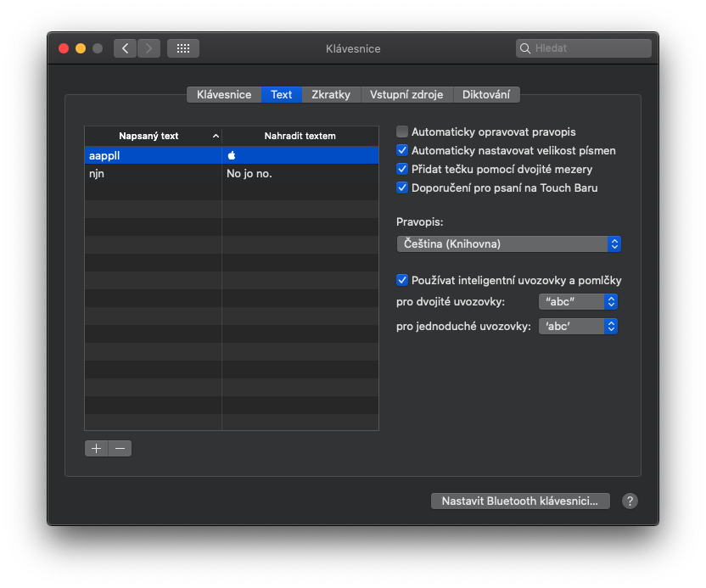Go back using the left chevron button
Viewport: 706px width, 588px height.
click(x=125, y=48)
